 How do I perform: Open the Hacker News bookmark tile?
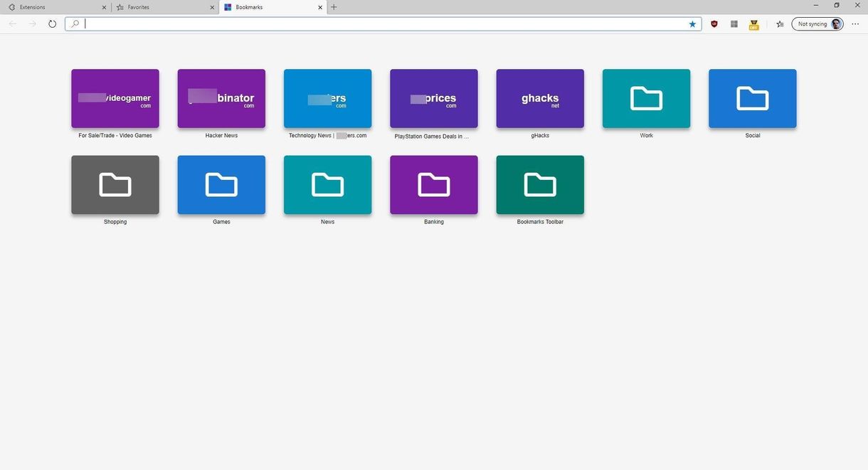pyautogui.click(x=221, y=98)
